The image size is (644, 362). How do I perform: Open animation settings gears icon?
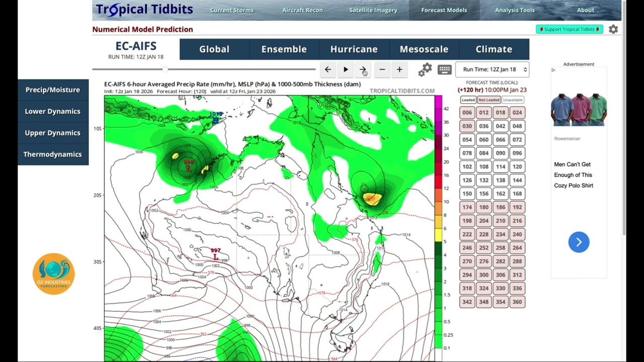425,70
